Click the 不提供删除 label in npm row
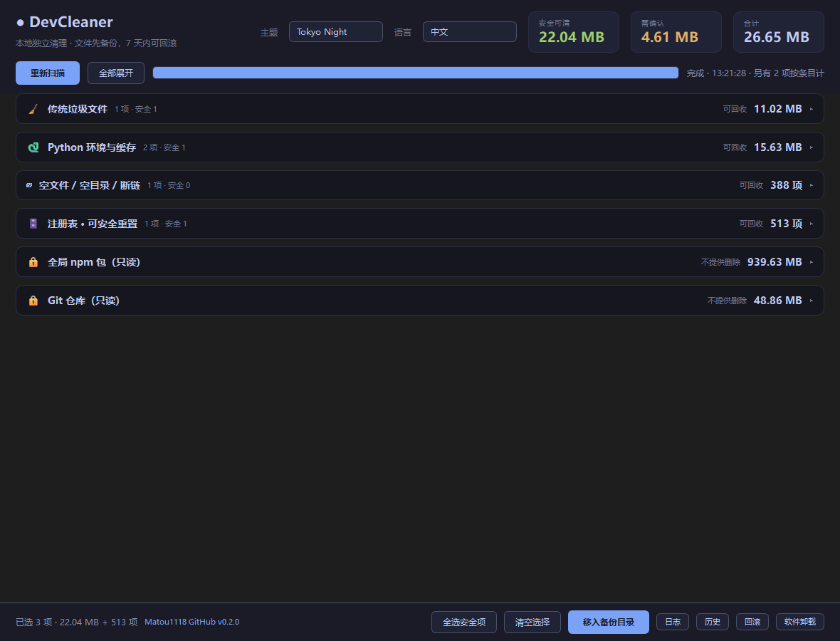Viewport: 840px width, 641px height. click(720, 262)
